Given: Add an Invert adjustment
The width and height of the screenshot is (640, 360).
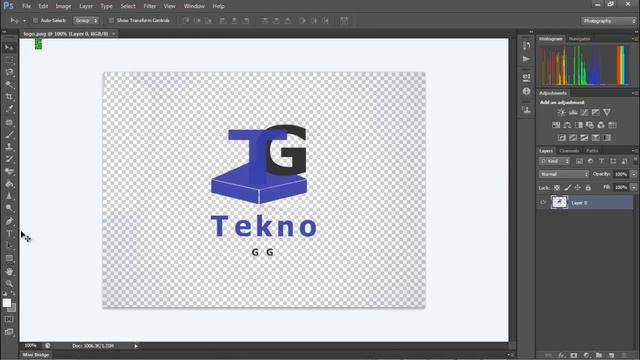Looking at the screenshot, I should coord(562,138).
